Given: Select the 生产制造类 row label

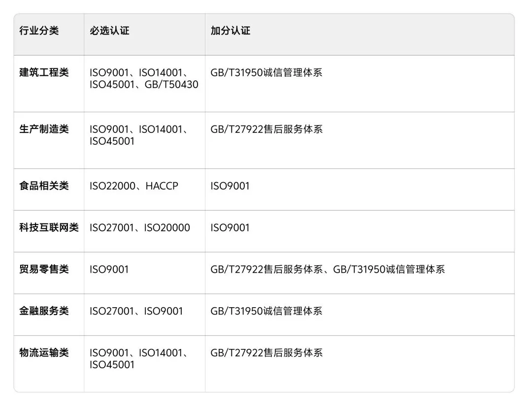Looking at the screenshot, I should [44, 129].
